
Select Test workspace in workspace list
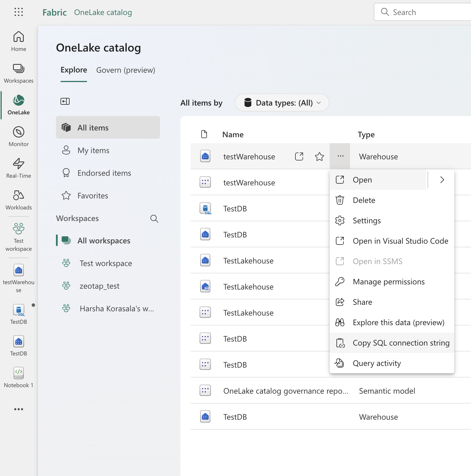pyautogui.click(x=108, y=263)
